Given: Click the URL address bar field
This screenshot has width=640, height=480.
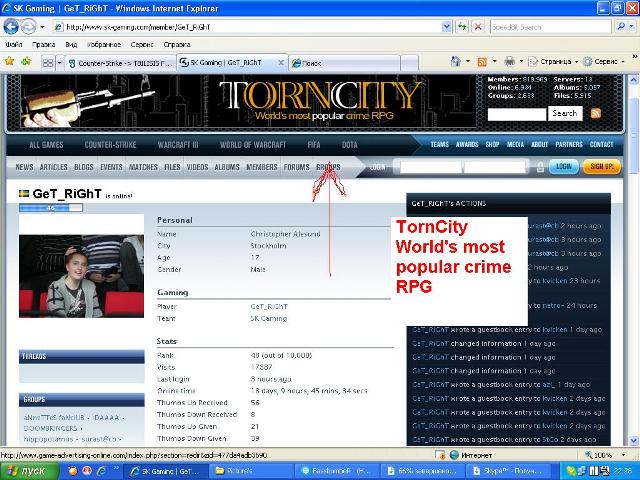Looking at the screenshot, I should [x=247, y=27].
